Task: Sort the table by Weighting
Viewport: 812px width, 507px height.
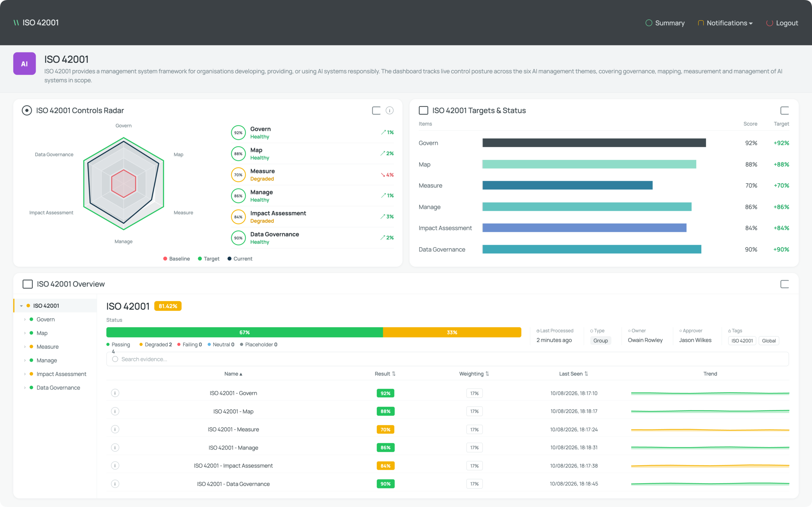Action: tap(474, 374)
